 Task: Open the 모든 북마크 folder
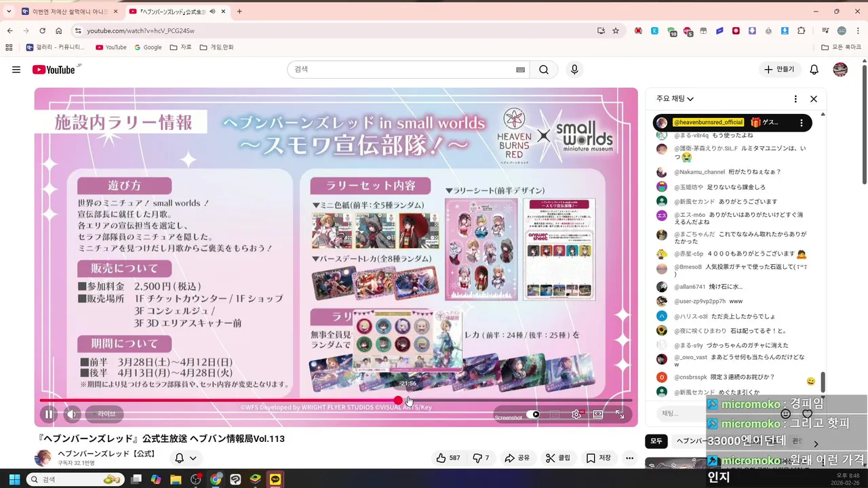click(841, 47)
